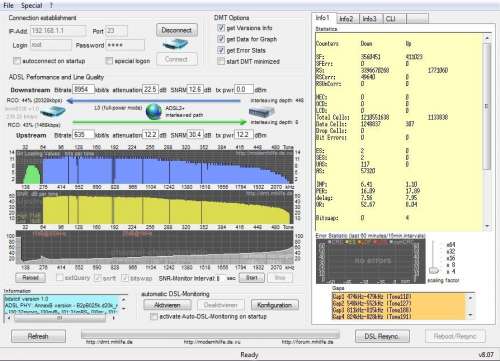Switch to the Info3 tab

coord(369,19)
